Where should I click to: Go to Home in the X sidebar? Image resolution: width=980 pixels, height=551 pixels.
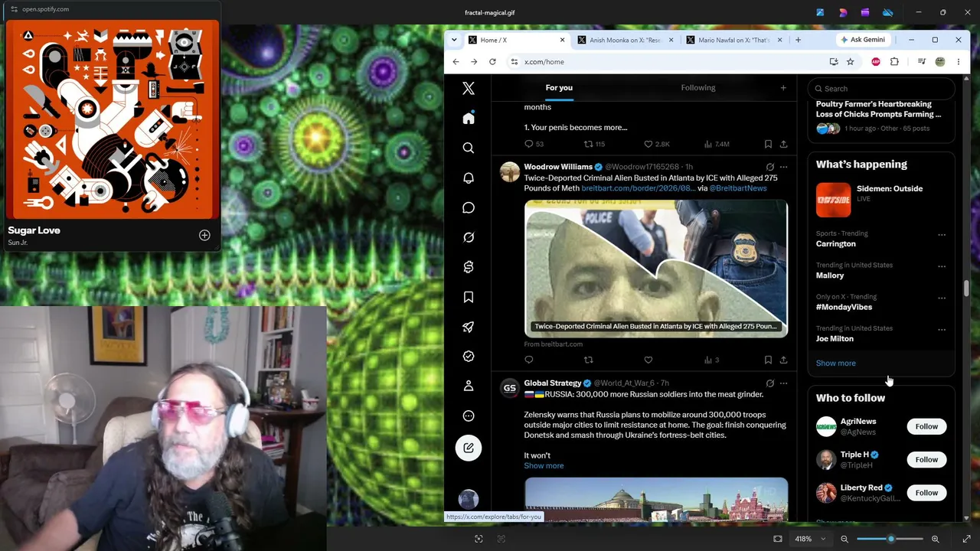tap(469, 119)
